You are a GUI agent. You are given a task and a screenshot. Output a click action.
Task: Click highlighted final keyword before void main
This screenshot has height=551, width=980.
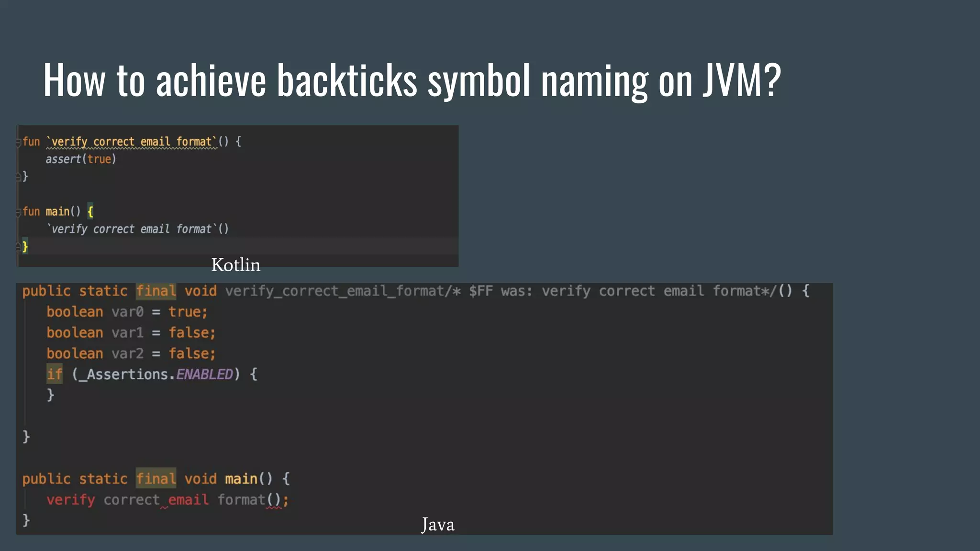(x=156, y=479)
